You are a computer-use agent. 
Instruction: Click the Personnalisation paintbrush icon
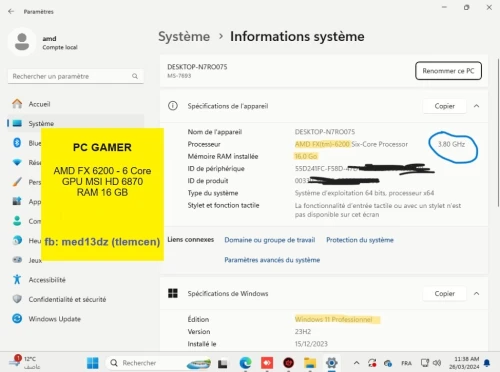click(x=17, y=182)
